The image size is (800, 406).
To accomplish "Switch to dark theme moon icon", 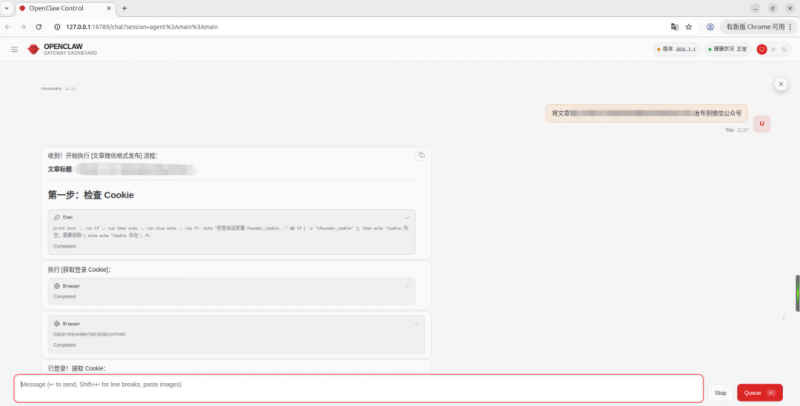I will [785, 49].
